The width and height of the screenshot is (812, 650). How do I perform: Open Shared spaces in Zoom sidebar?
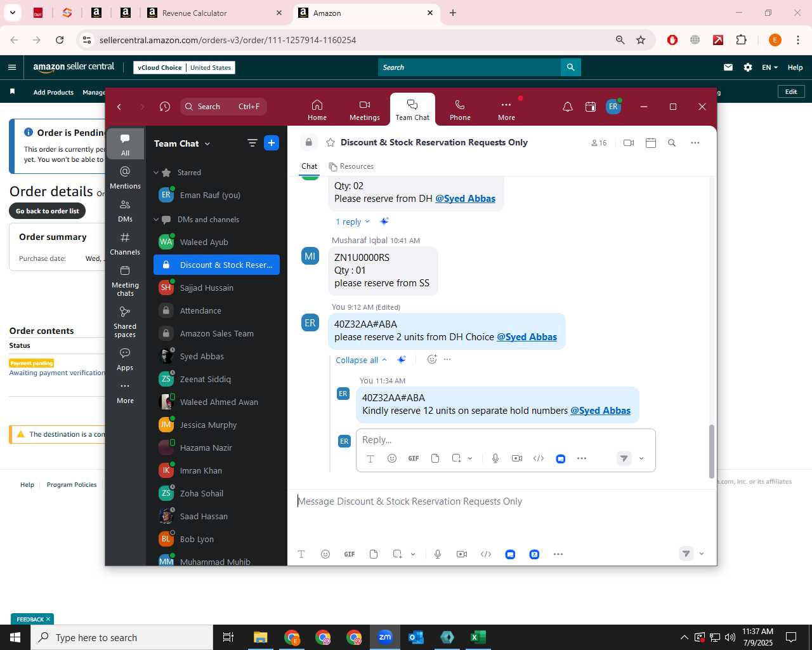(125, 322)
